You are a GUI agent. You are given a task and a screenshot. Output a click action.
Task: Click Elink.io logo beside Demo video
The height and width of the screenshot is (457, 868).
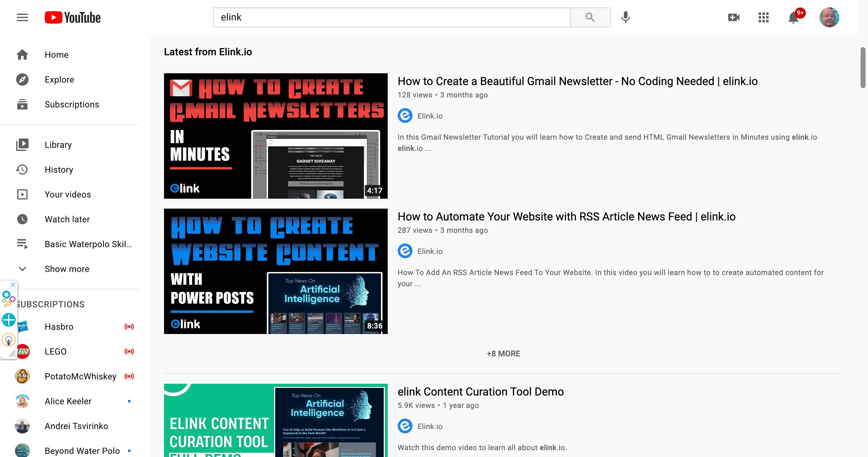tap(405, 426)
